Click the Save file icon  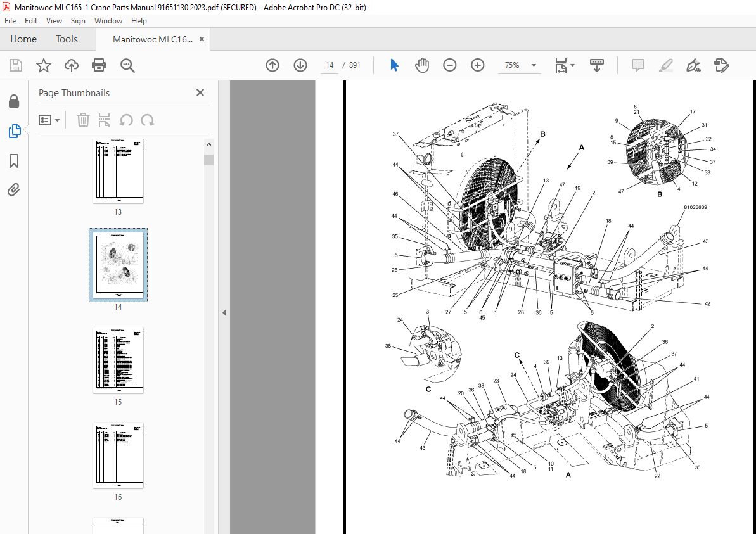[16, 65]
